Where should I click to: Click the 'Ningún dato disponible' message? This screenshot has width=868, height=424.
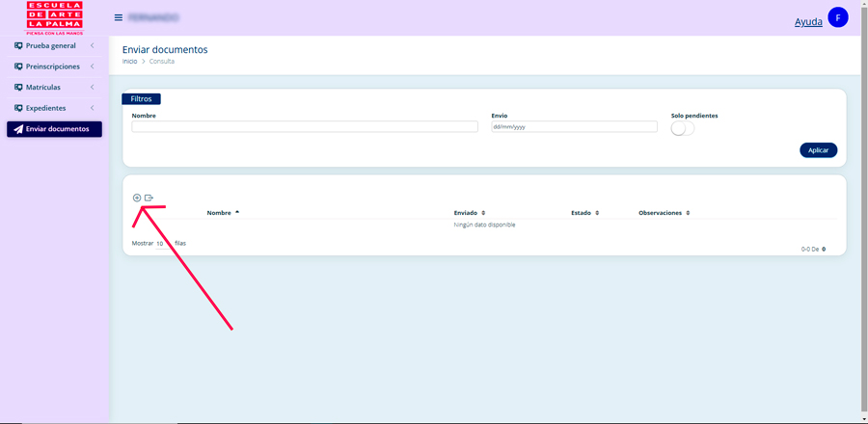click(x=484, y=225)
